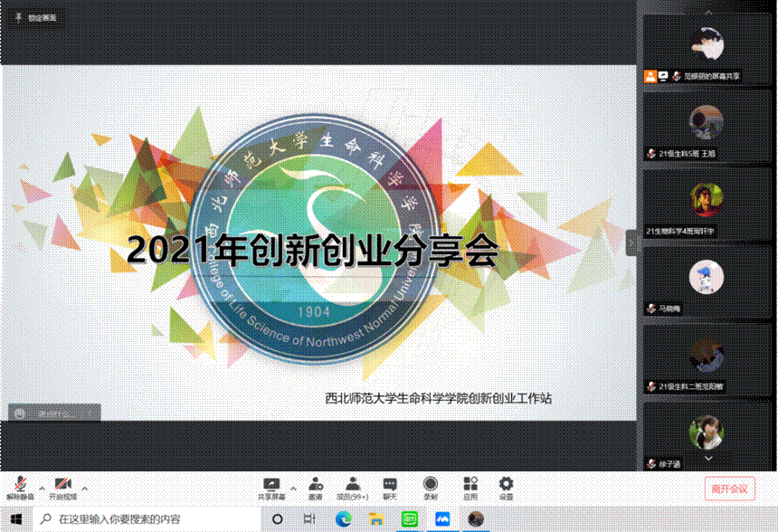778x532 pixels.
Task: Click the 离开会议 leave meeting button
Action: click(x=729, y=489)
